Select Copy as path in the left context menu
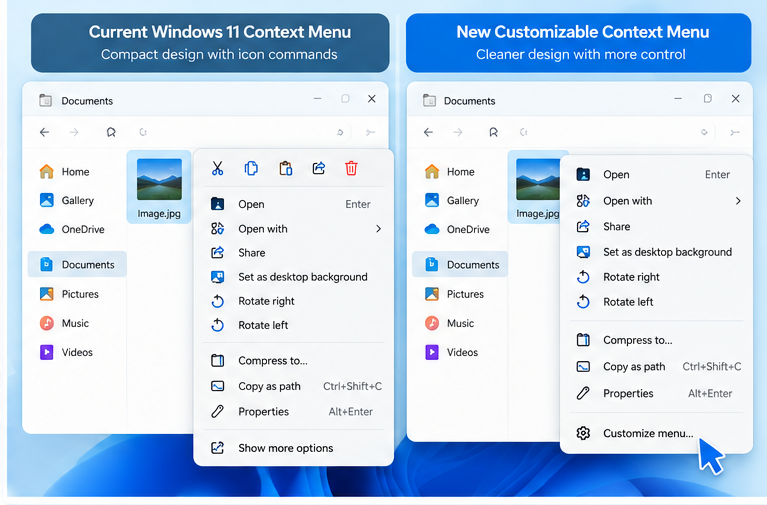The height and width of the screenshot is (505, 767). [293, 386]
